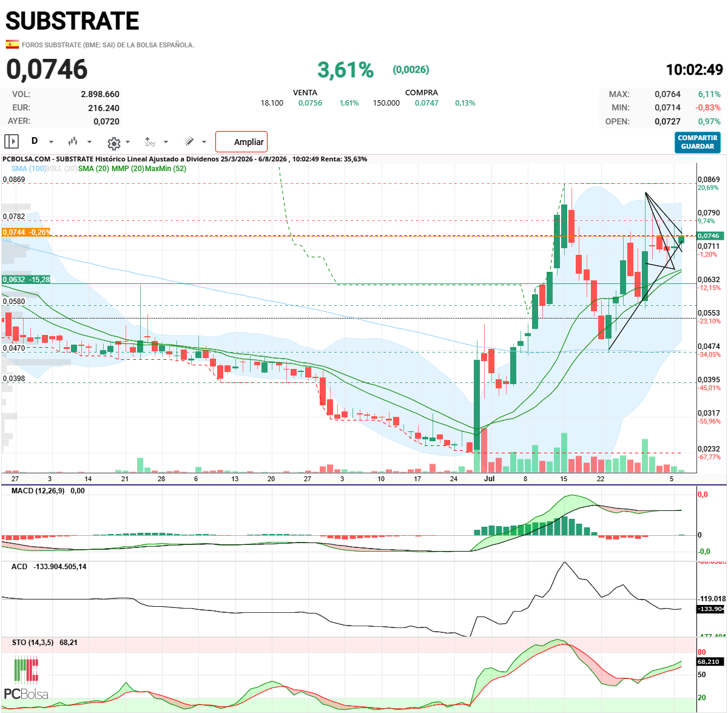
Task: Toggle the BOLL (20) indicator label
Action: (x=61, y=169)
